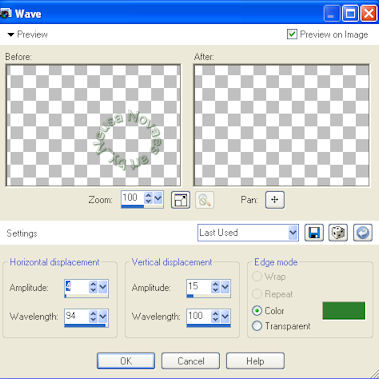
Task: Open the Horizontal Wavelength dropdown arrow
Action: (103, 316)
